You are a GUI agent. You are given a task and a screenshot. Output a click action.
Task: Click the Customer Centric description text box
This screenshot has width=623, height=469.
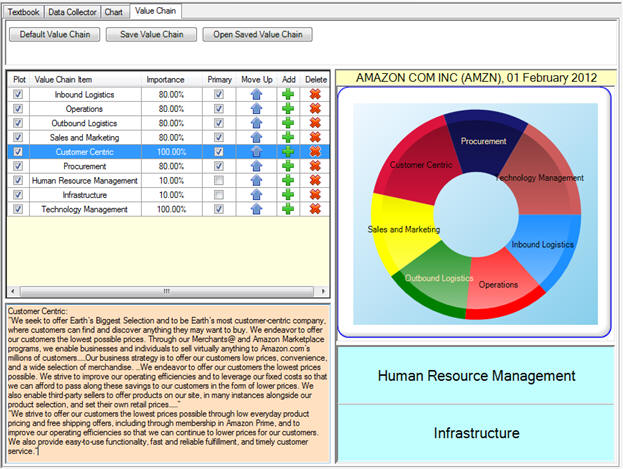pos(168,384)
